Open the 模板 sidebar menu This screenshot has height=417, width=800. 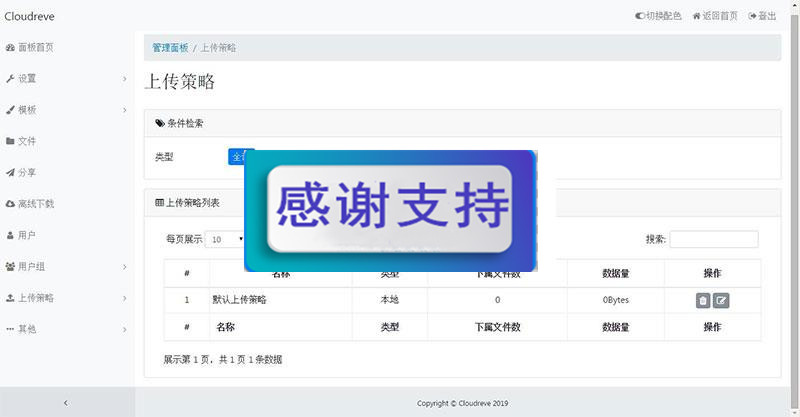coord(27,110)
